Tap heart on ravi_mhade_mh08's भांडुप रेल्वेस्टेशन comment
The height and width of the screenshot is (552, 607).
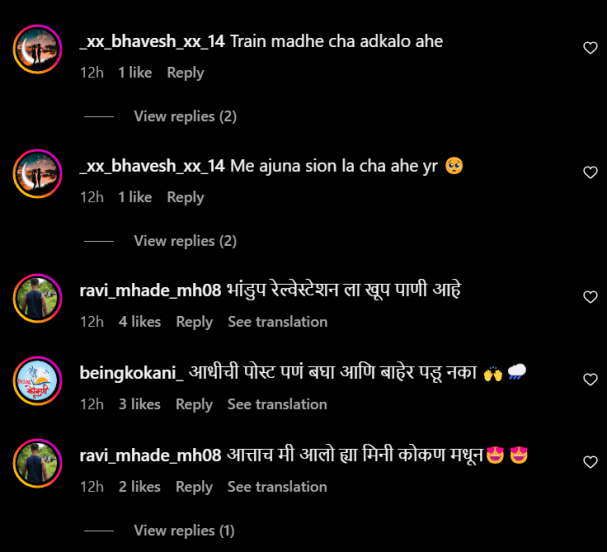pos(590,297)
